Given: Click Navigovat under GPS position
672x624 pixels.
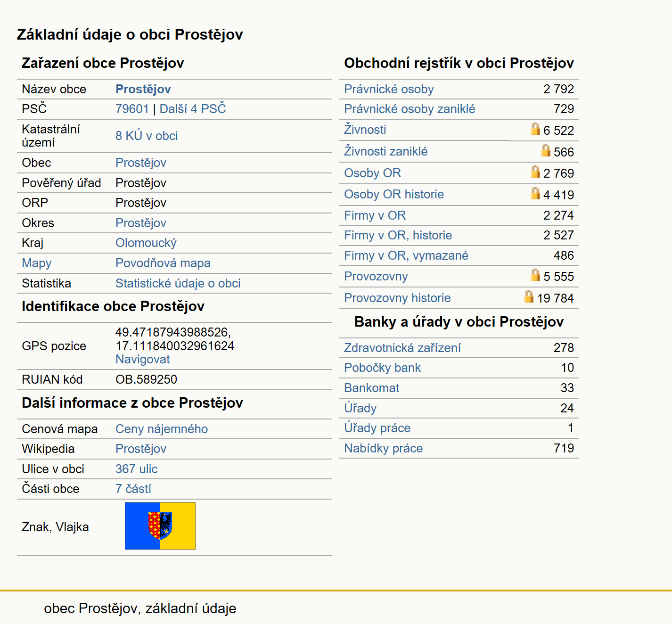Looking at the screenshot, I should [x=143, y=359].
